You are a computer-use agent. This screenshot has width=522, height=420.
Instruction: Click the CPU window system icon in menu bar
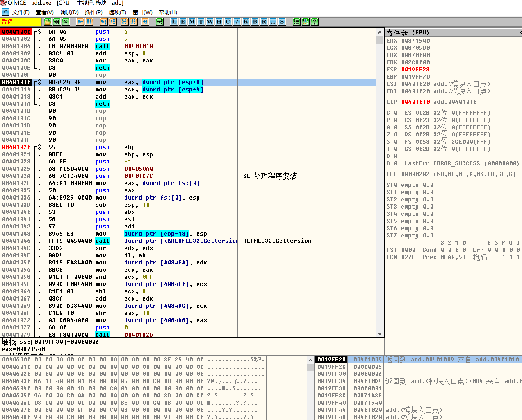5,12
